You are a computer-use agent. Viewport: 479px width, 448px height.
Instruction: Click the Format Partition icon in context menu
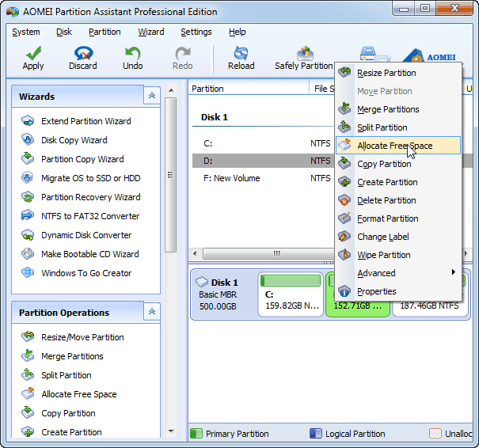344,218
